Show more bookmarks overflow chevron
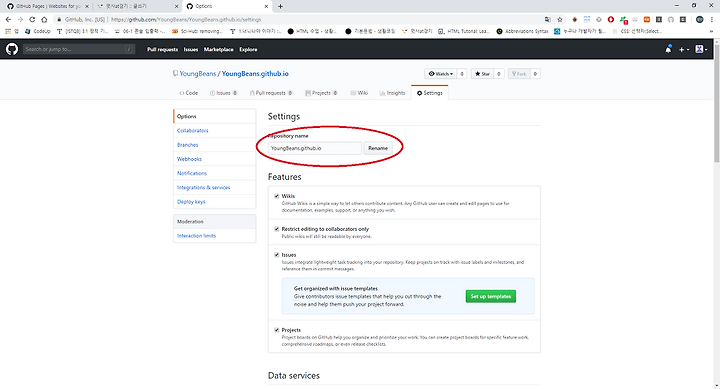 [711, 31]
